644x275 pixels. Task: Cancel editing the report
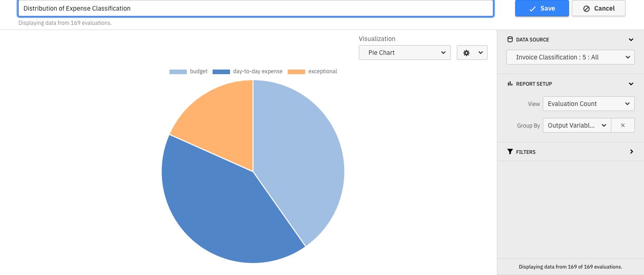point(598,8)
